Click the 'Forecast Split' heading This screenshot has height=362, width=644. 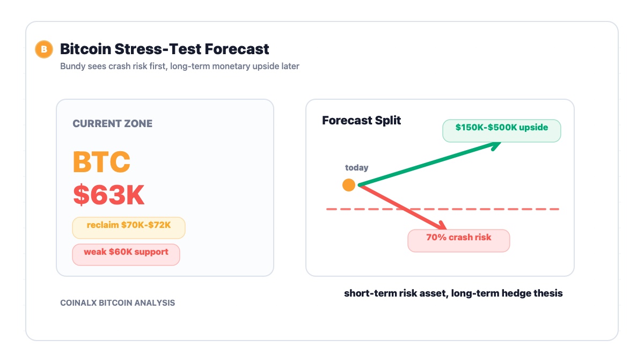tap(362, 120)
